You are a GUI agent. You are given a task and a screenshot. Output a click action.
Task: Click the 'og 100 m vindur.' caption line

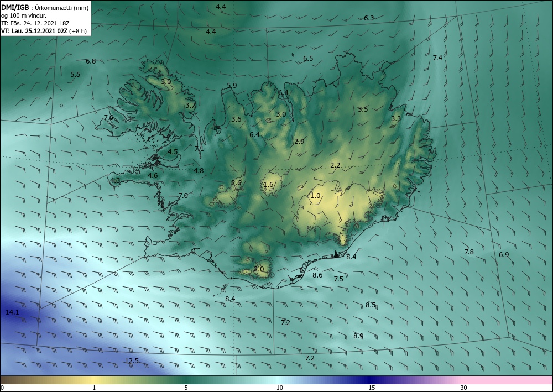(24, 15)
